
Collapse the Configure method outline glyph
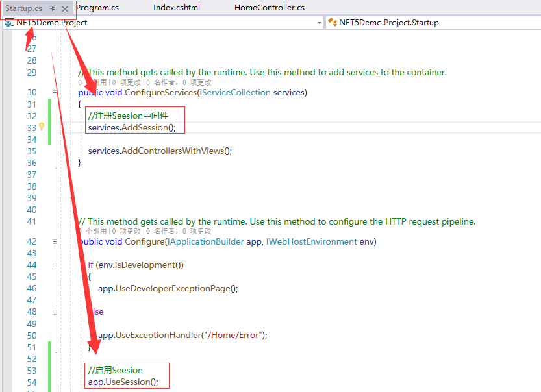pyautogui.click(x=55, y=241)
